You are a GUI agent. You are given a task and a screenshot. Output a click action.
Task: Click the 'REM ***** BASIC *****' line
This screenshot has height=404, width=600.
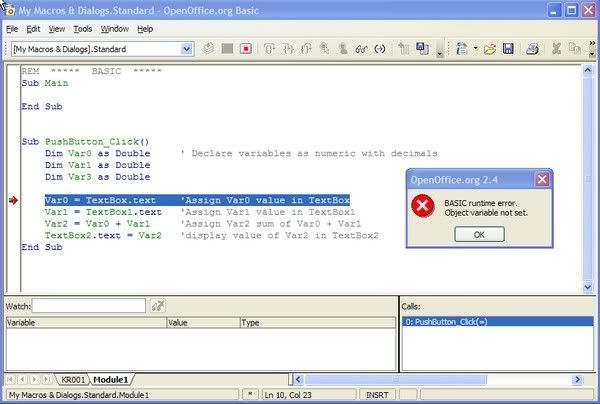[91, 71]
